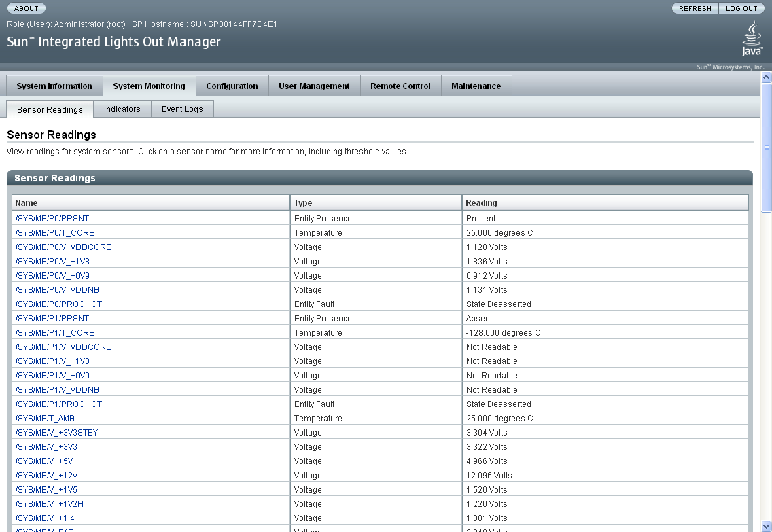Click the 1.381 Volts reading

point(487,518)
